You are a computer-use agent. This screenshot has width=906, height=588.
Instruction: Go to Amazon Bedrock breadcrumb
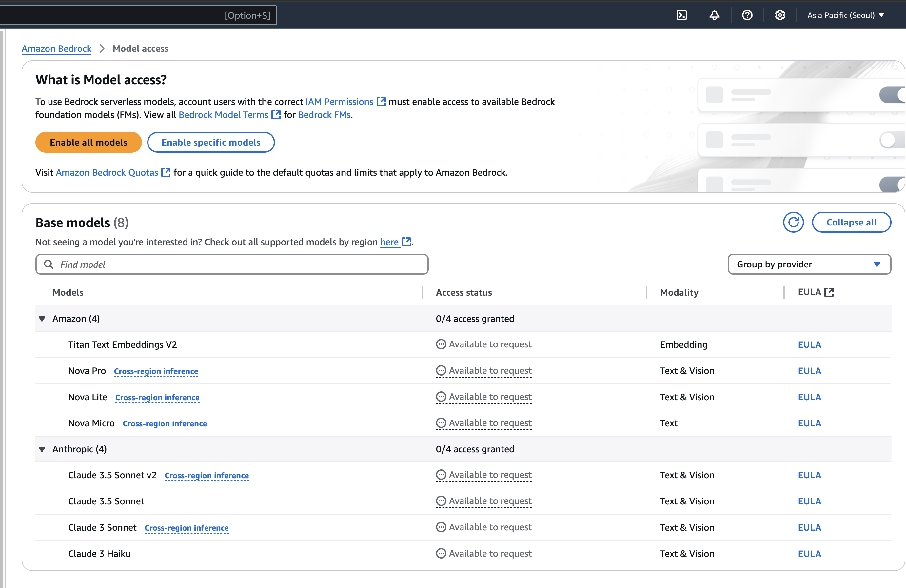(56, 49)
